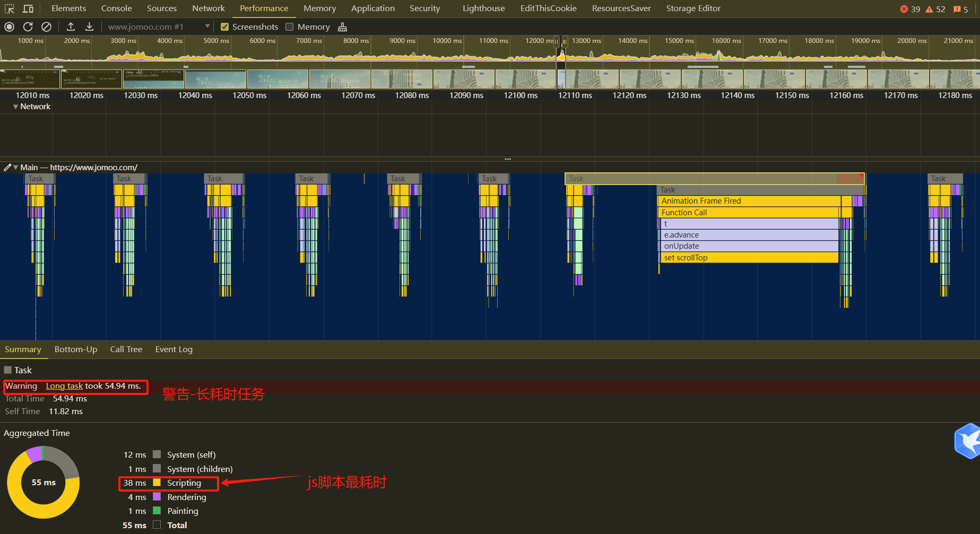Click the Aggregated Time donut chart

(x=44, y=483)
